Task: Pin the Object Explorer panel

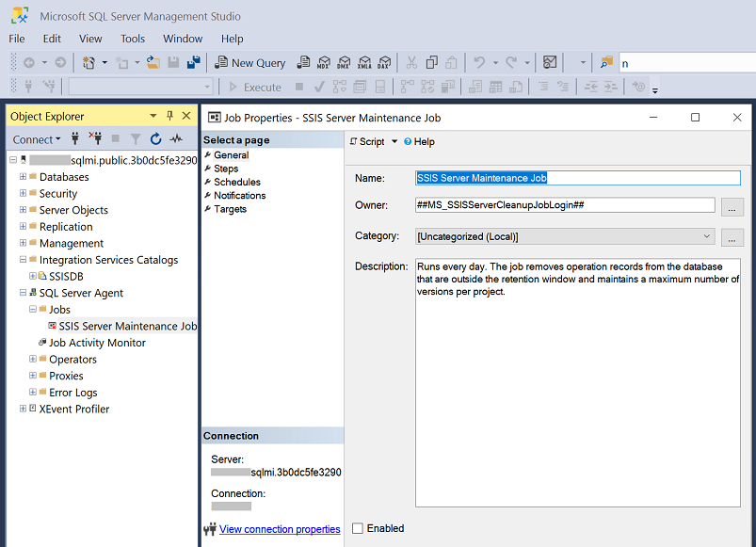Action: pyautogui.click(x=170, y=117)
